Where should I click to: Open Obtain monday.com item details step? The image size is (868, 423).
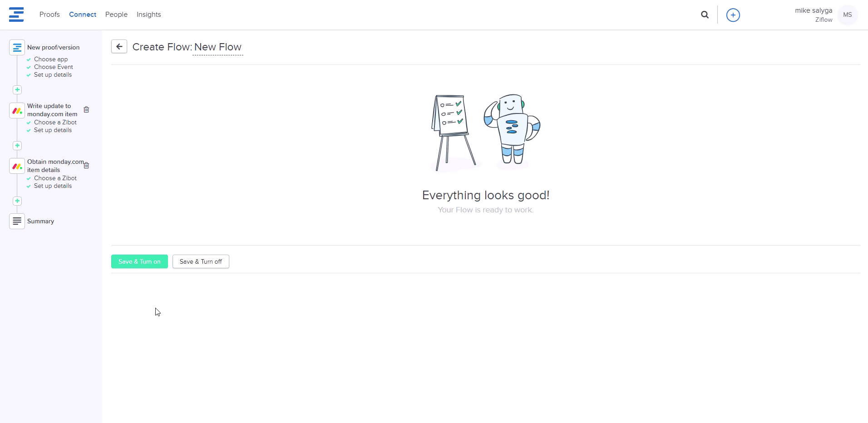tap(55, 166)
